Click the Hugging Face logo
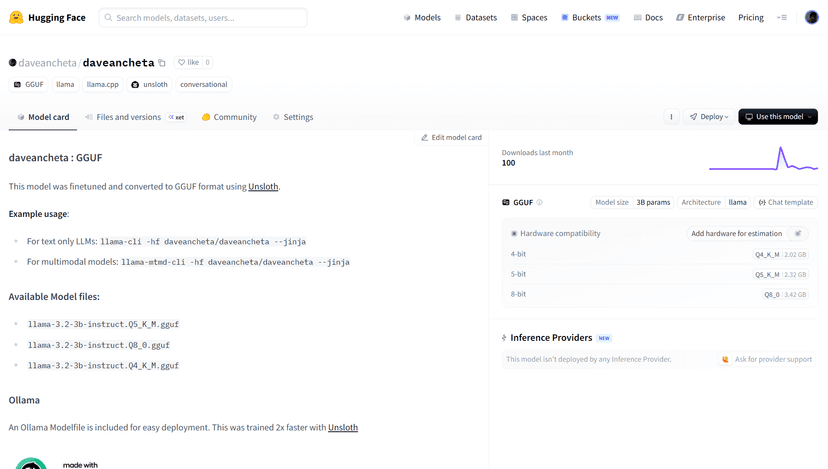Screen dimensions: 828x469 pyautogui.click(x=47, y=17)
